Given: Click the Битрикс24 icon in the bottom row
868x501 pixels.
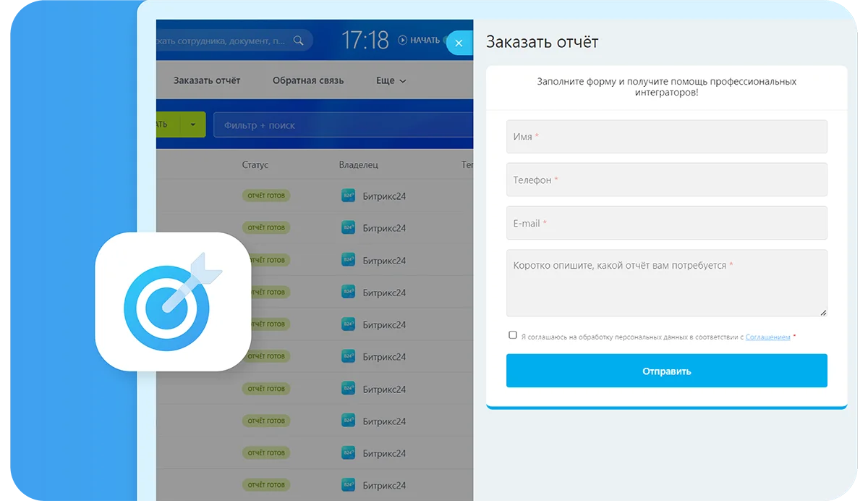Looking at the screenshot, I should (348, 485).
